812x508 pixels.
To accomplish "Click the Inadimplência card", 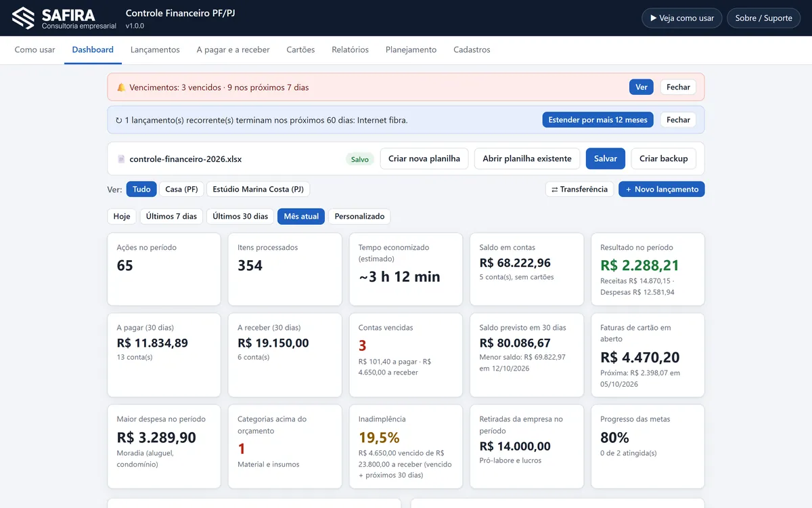I will point(406,446).
